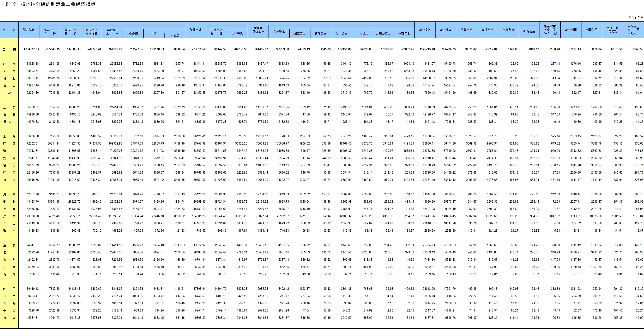Screen dimensions: 644x336
Task: Select the 外商资本 column header
Action: pos(404,34)
